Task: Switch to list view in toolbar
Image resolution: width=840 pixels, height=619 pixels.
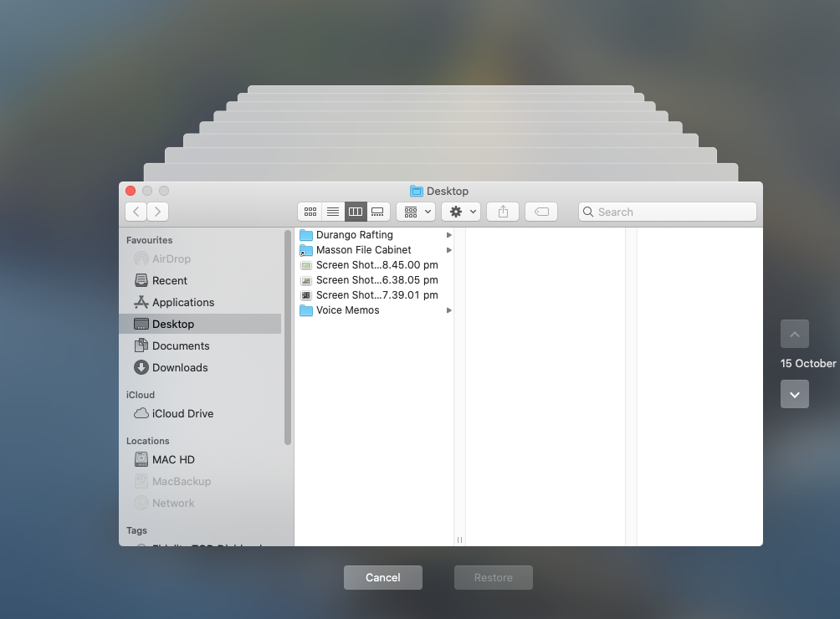Action: (333, 212)
